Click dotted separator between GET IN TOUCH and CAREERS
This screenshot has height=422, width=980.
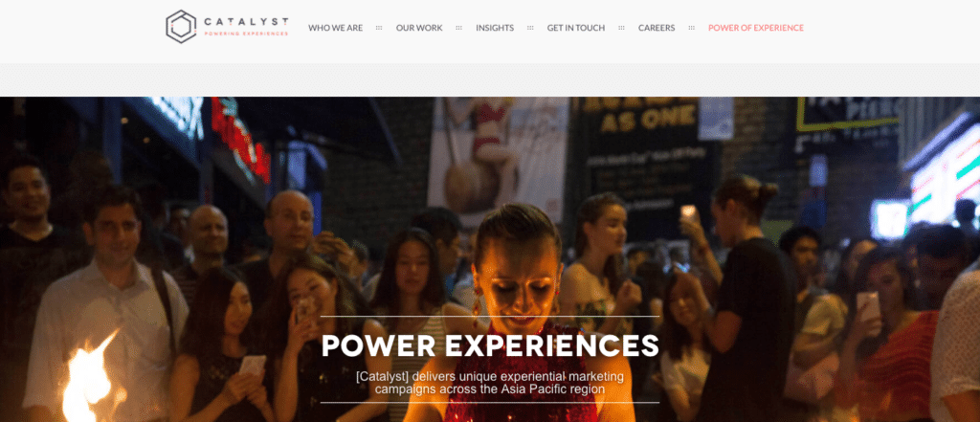pos(621,28)
